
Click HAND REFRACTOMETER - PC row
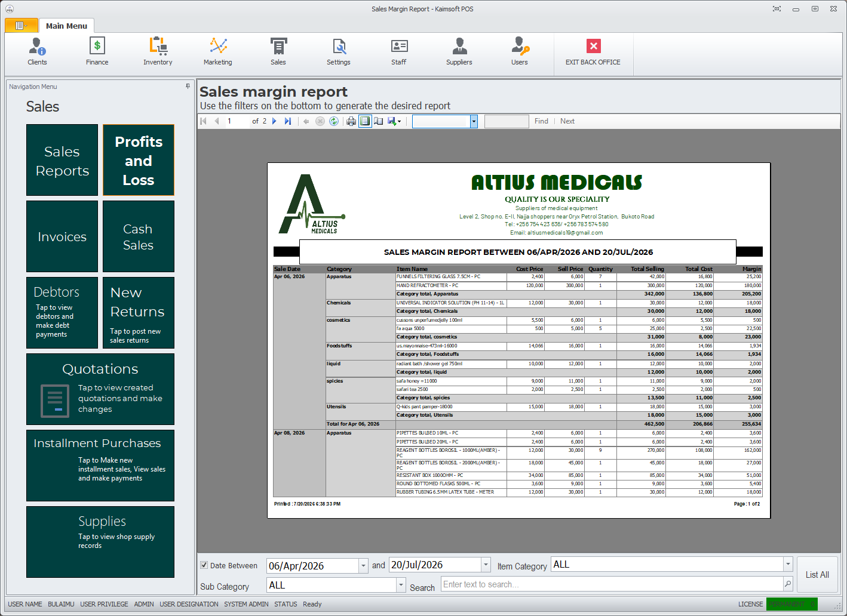click(578, 285)
